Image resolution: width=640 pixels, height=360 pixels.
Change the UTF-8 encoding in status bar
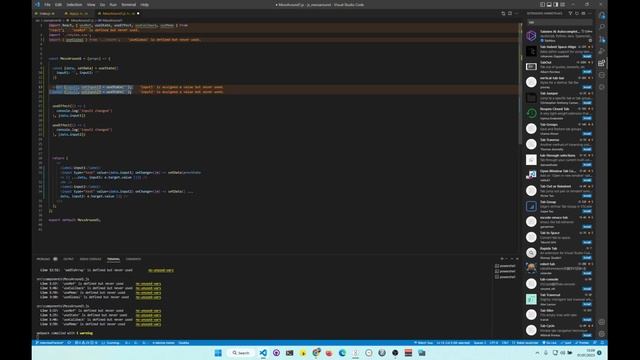coord(493,343)
